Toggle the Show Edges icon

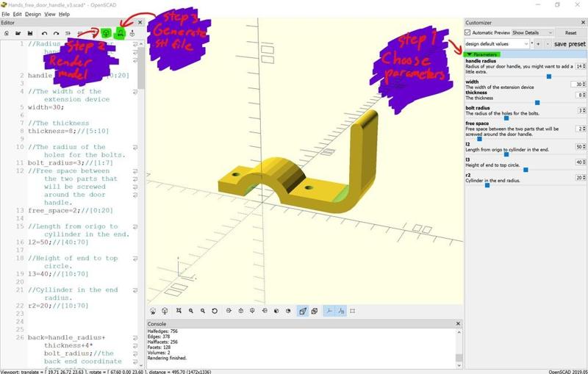click(353, 311)
